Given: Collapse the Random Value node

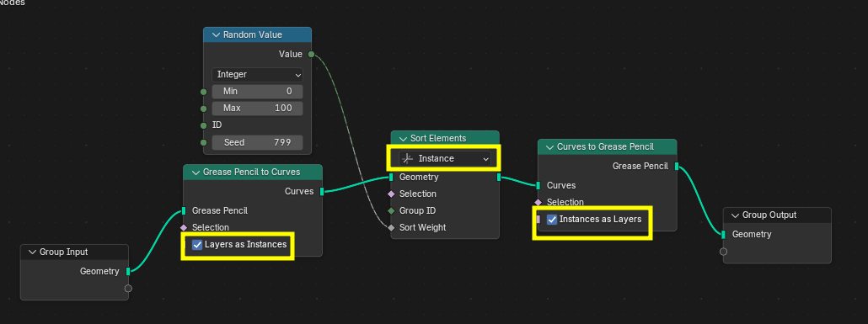Looking at the screenshot, I should [216, 35].
